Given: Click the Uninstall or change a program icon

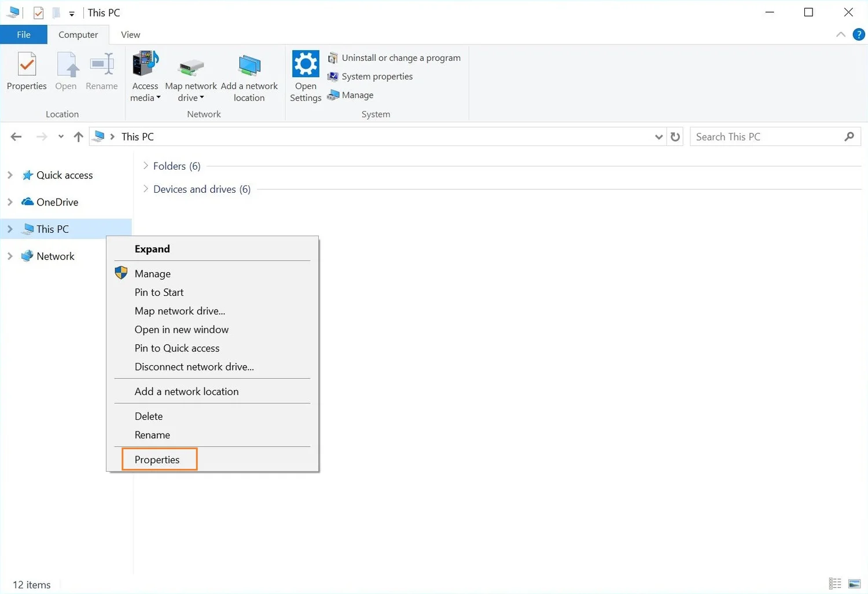Looking at the screenshot, I should coord(333,57).
